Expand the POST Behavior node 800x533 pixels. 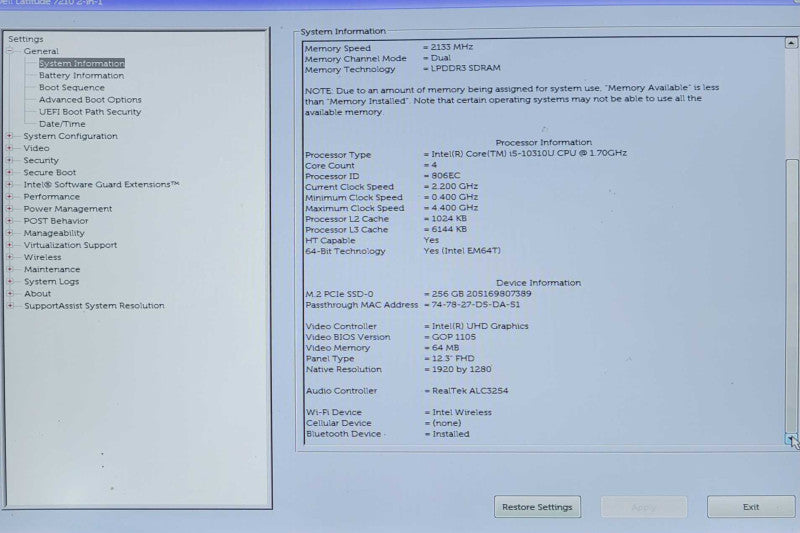(9, 221)
